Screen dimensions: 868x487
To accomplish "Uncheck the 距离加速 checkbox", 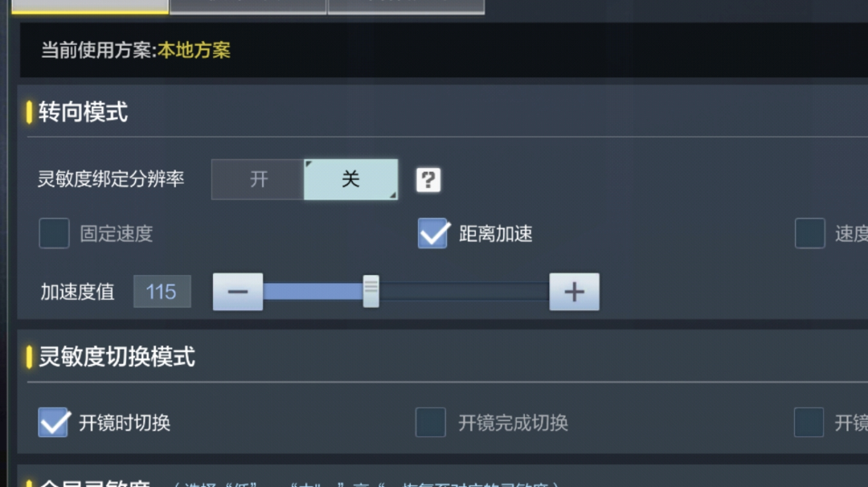I will 432,233.
